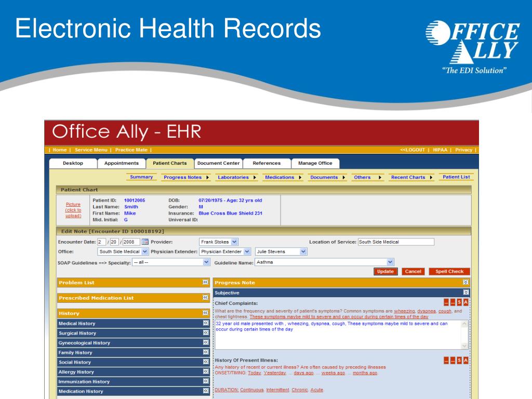This screenshot has height=399, width=532.
Task: Collapse the Medical History section
Action: (x=206, y=323)
